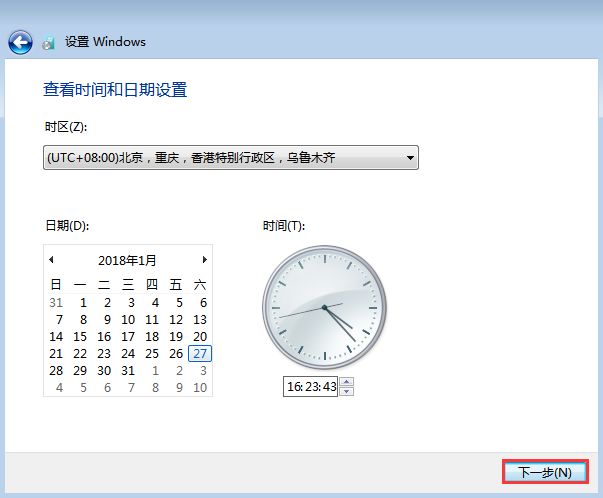This screenshot has width=603, height=498.
Task: Select January 27 in the calendar
Action: pos(200,353)
